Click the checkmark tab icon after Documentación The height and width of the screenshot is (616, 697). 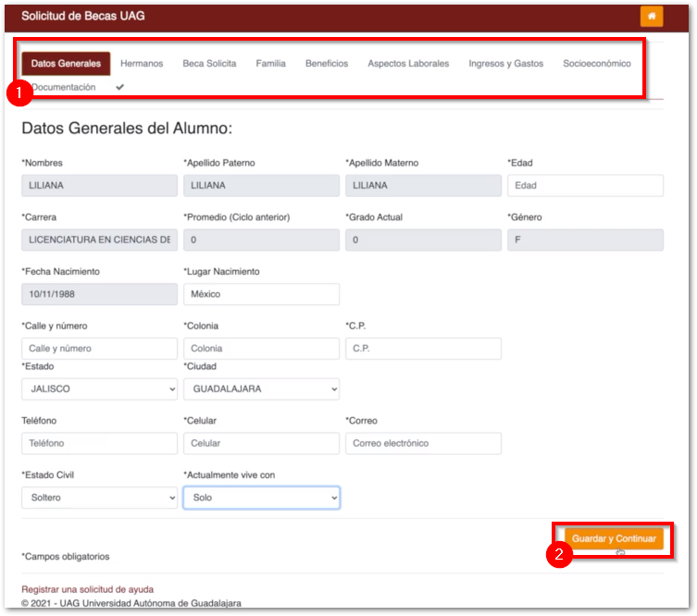click(x=120, y=87)
